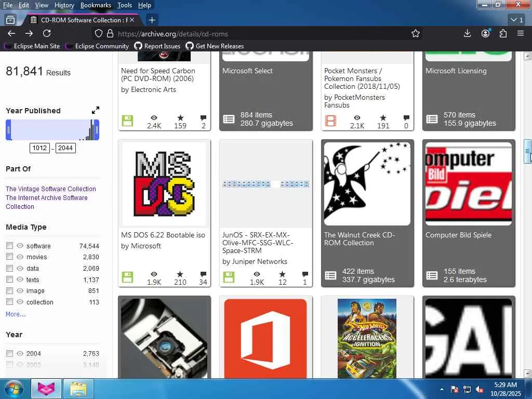Check the image media type filter
Viewport: 532px width, 399px height.
pyautogui.click(x=9, y=291)
